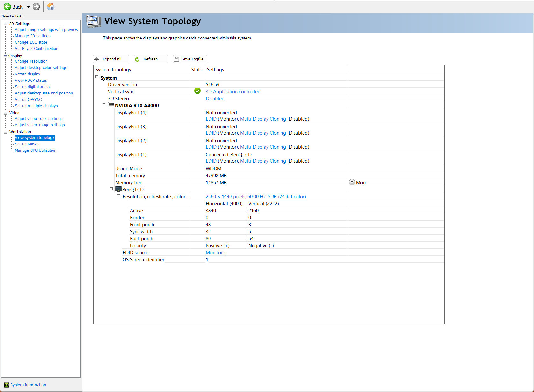Click the Vertical sync green check status icon
The height and width of the screenshot is (392, 534).
(197, 91)
